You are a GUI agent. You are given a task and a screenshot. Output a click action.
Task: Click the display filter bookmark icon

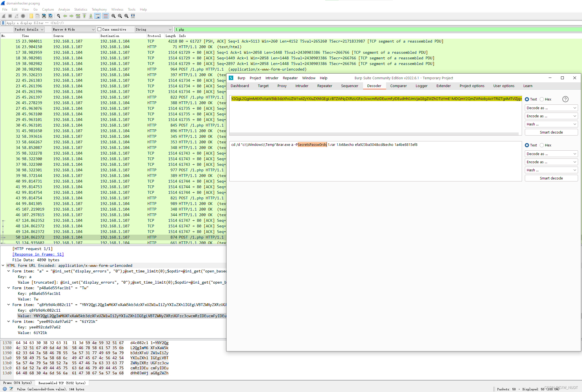tap(3, 23)
